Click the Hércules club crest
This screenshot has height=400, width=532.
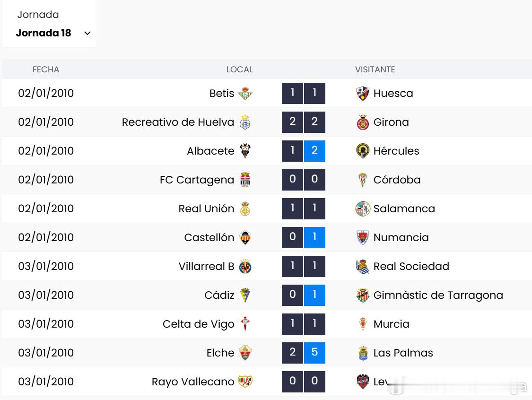[x=362, y=151]
